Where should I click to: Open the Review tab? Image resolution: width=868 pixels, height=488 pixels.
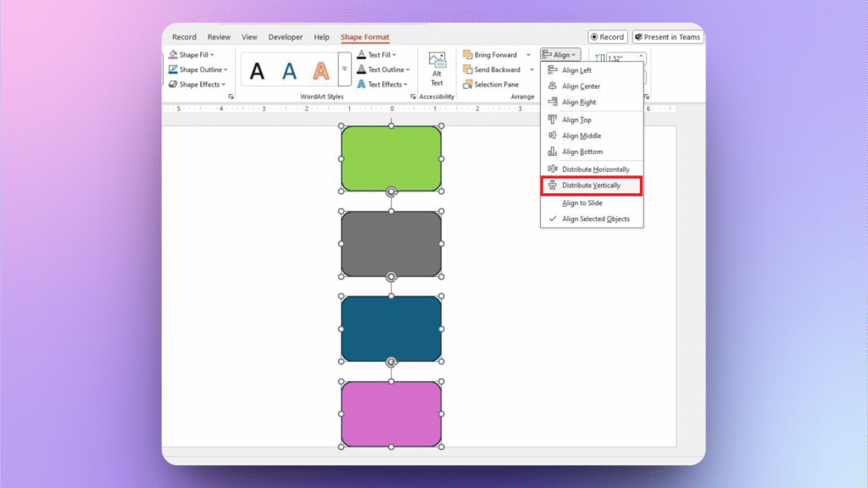click(x=219, y=36)
